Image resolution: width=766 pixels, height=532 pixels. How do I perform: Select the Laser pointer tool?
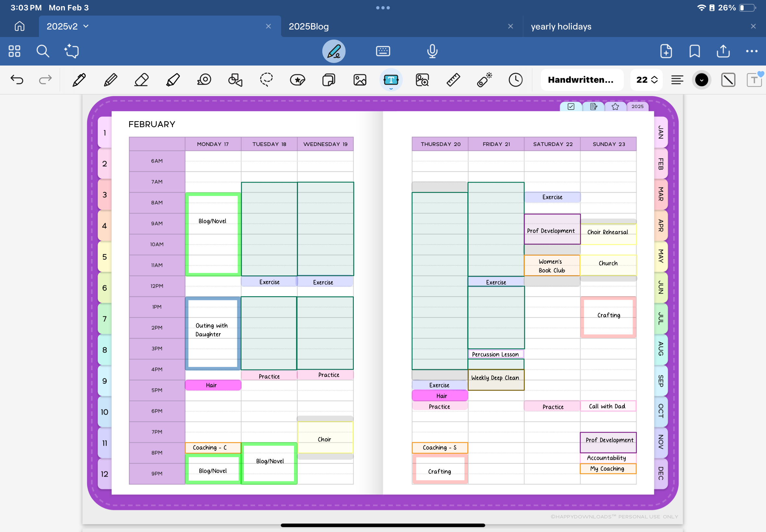tap(484, 80)
